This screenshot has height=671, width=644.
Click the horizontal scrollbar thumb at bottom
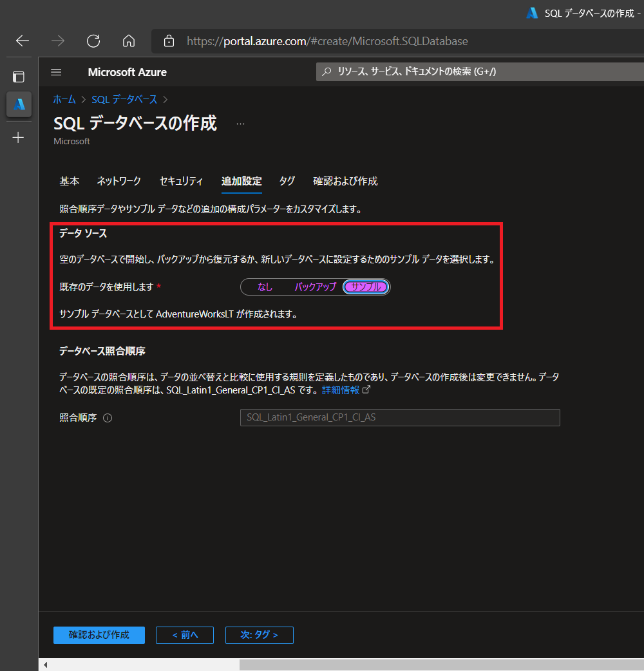click(442, 665)
